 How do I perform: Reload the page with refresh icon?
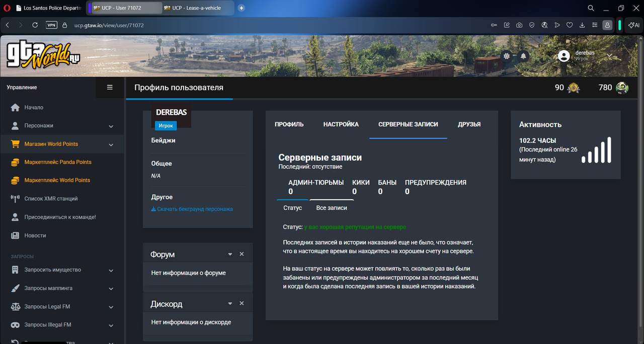tap(35, 25)
